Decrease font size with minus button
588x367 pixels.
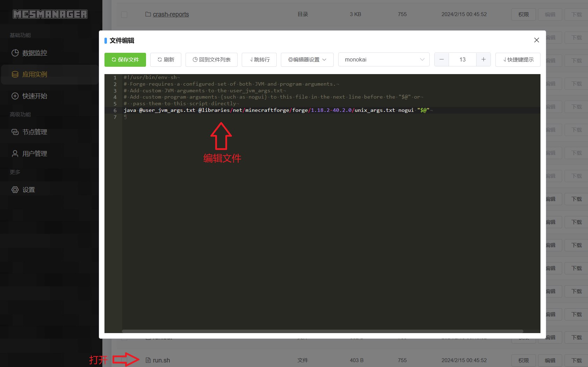tap(442, 60)
